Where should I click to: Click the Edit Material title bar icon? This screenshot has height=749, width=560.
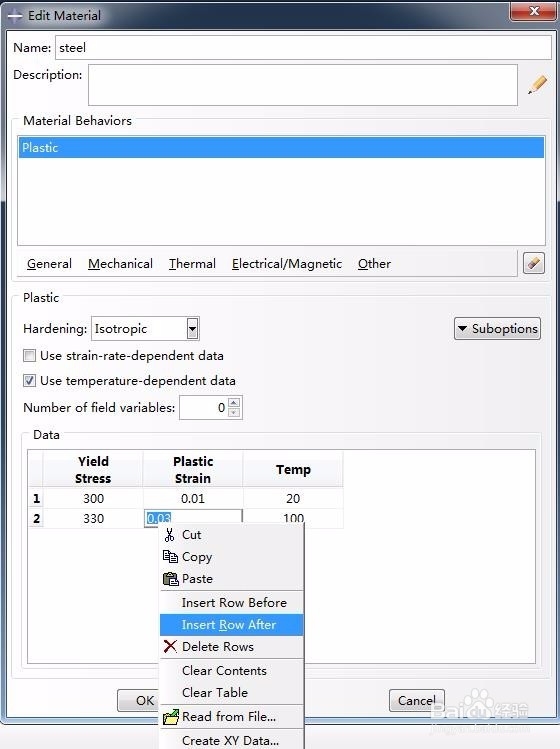point(14,16)
